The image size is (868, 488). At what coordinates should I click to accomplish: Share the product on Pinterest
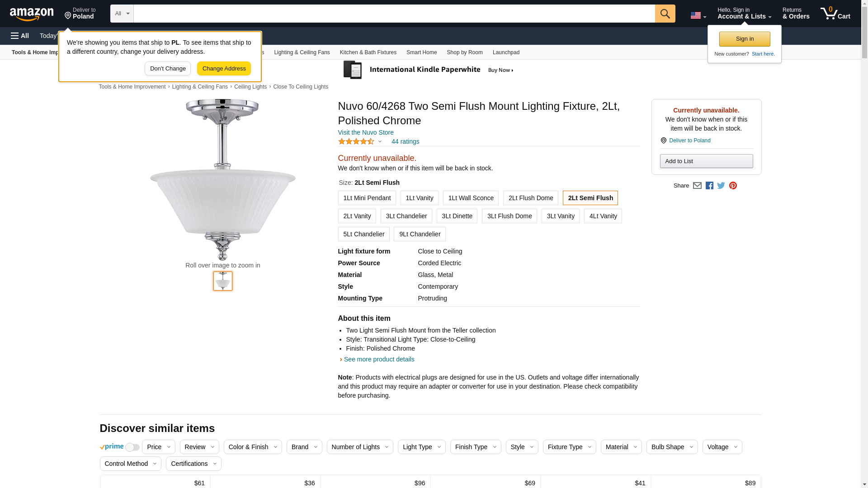[733, 186]
